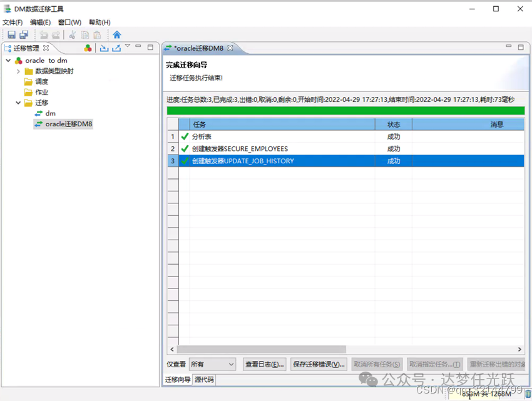Click the 成功 status of 分析表 row
The image size is (532, 401).
(394, 137)
